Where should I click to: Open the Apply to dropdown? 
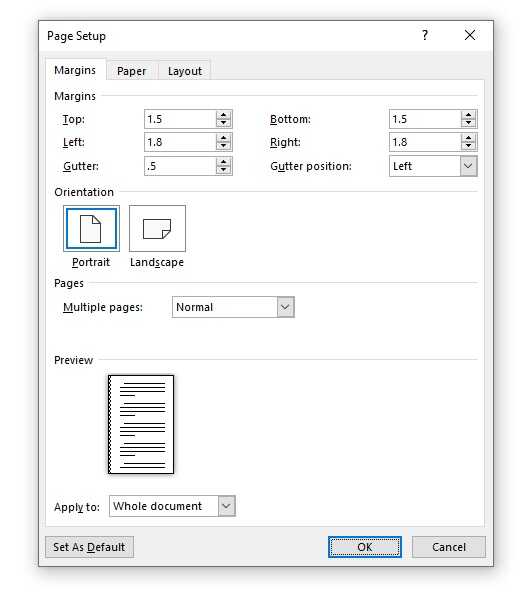click(x=227, y=506)
